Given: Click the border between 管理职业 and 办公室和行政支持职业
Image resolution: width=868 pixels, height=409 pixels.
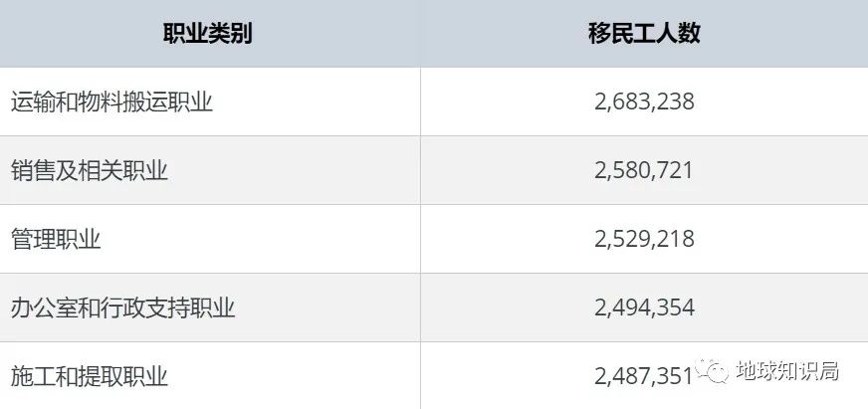Looking at the screenshot, I should [209, 273].
